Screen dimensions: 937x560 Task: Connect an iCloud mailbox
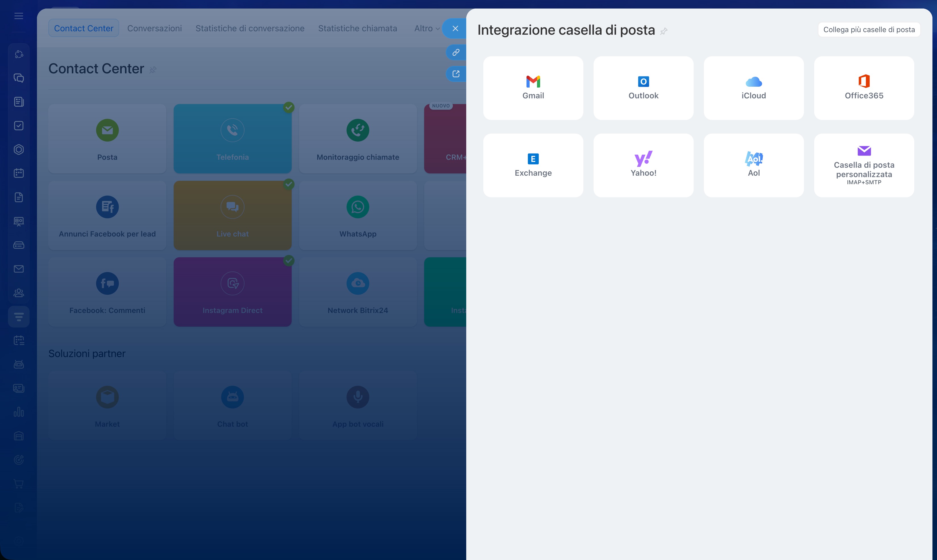click(753, 88)
